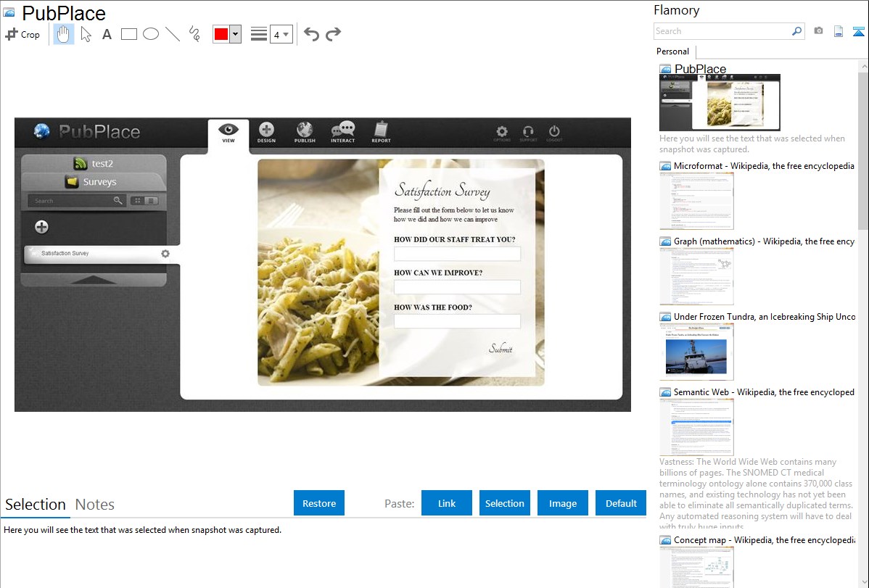Click the Paste Selection button
This screenshot has width=869, height=588.
tap(505, 503)
